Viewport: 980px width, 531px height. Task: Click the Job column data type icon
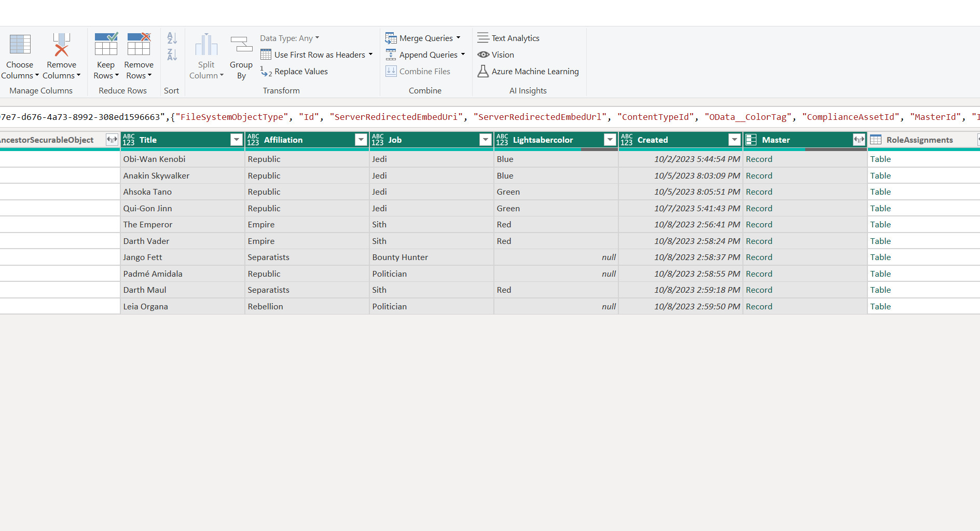[x=378, y=140]
